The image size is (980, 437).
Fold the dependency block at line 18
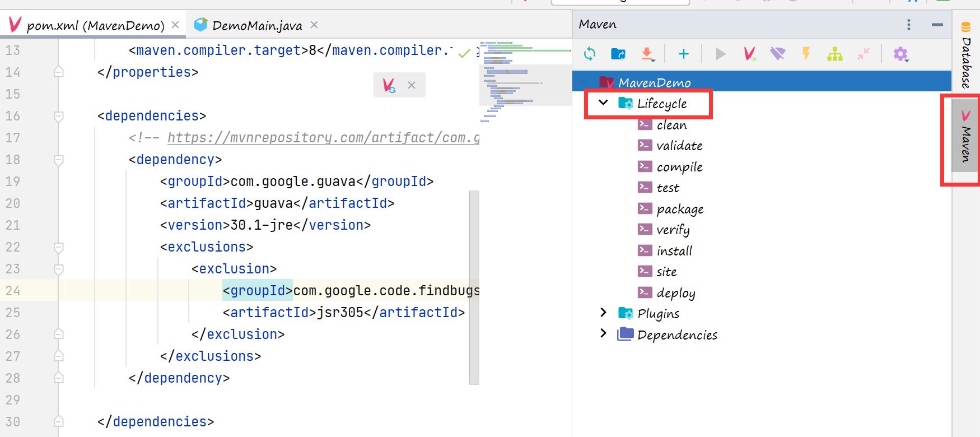pos(59,160)
